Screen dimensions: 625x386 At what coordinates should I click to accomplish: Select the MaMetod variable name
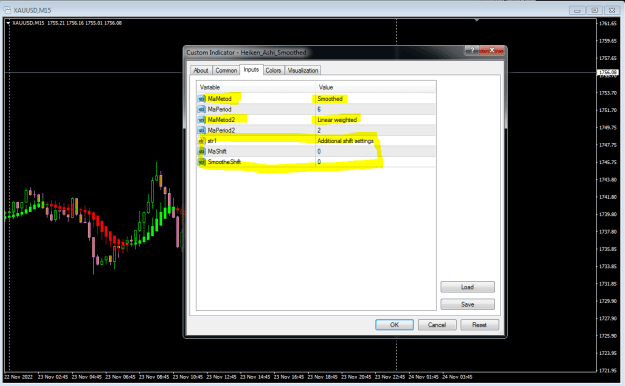tap(219, 98)
